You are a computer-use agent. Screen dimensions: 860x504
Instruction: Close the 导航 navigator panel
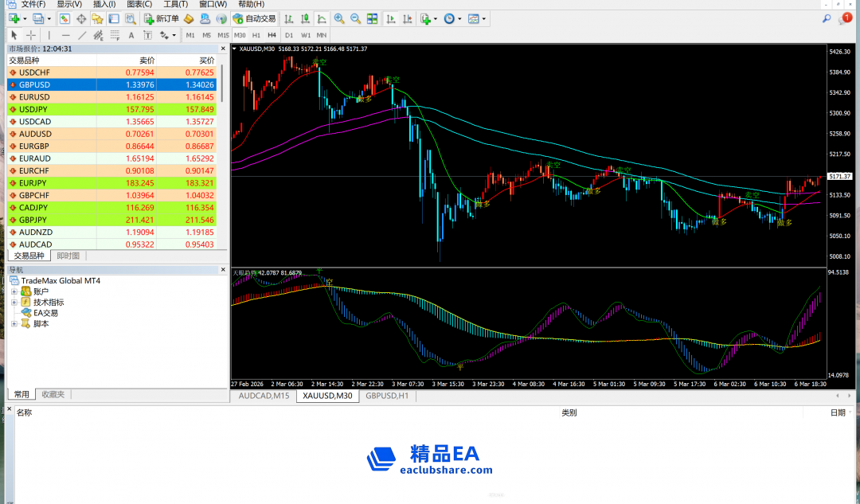click(223, 270)
